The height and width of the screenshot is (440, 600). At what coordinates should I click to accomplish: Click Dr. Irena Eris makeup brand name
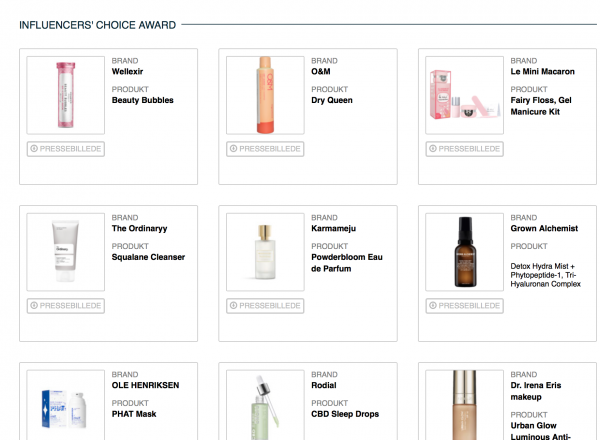coord(536,391)
